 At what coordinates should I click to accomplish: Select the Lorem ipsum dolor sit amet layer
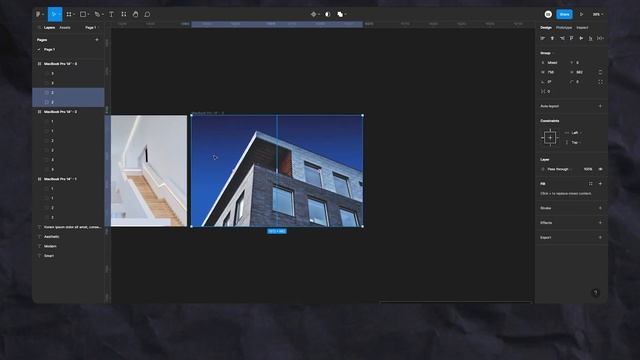click(x=72, y=227)
